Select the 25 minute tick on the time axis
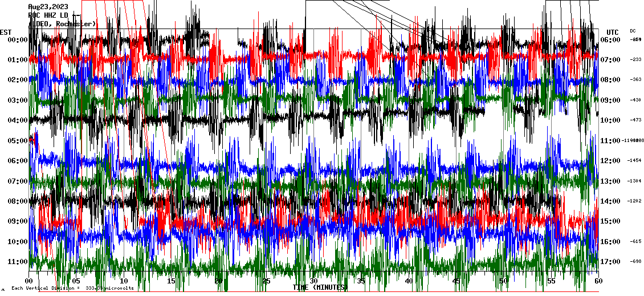The width and height of the screenshot is (644, 296). pyautogui.click(x=266, y=281)
